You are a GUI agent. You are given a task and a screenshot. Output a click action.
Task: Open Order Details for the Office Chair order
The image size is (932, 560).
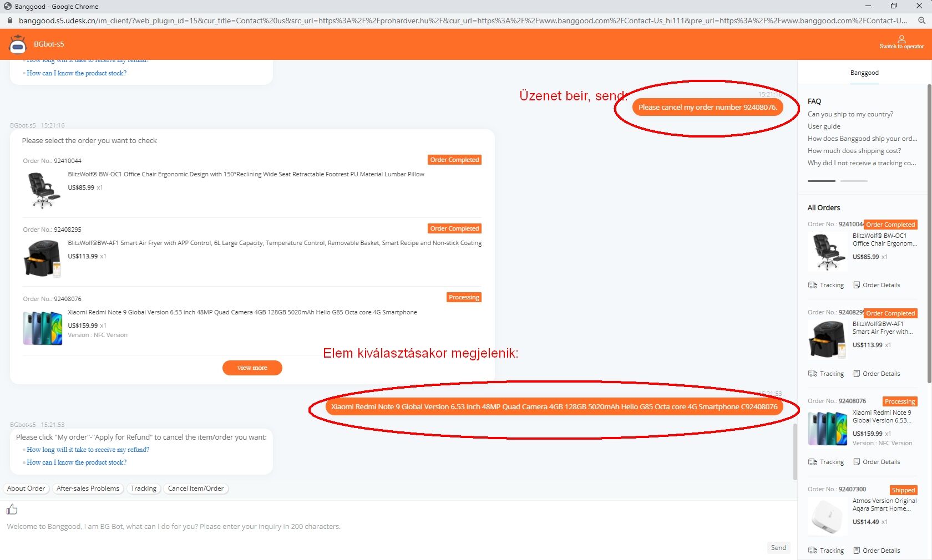[x=877, y=285]
